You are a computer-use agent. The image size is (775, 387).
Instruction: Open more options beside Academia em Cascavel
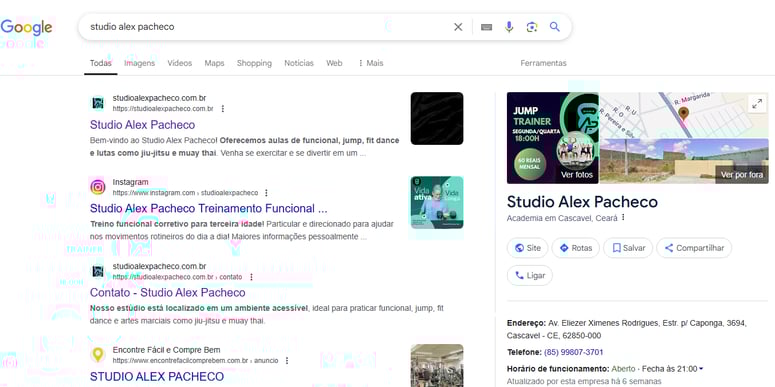[623, 217]
